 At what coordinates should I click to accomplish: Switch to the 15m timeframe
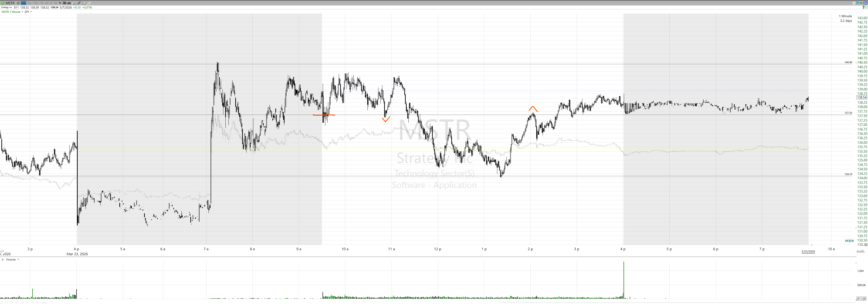coord(36,3)
